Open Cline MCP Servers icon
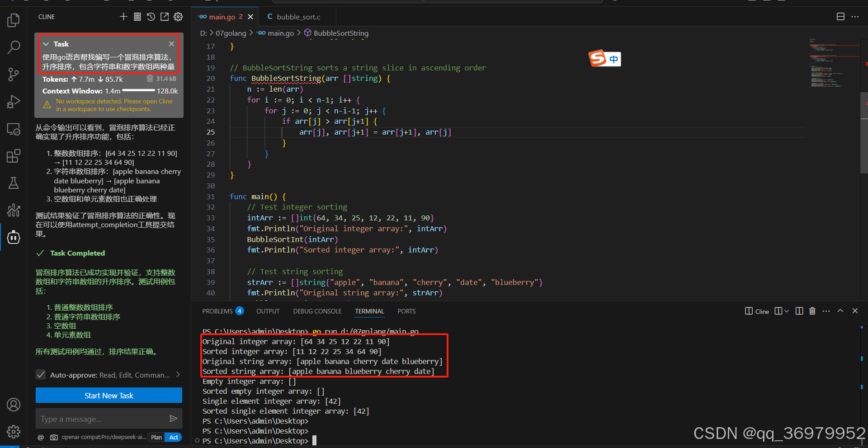Screen dimensions: 868x448 [137, 17]
